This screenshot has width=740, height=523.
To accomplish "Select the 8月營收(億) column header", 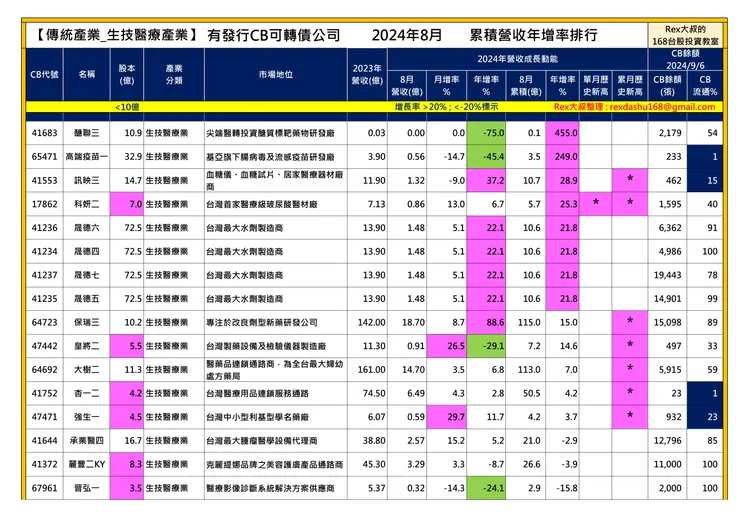I will coord(407,85).
